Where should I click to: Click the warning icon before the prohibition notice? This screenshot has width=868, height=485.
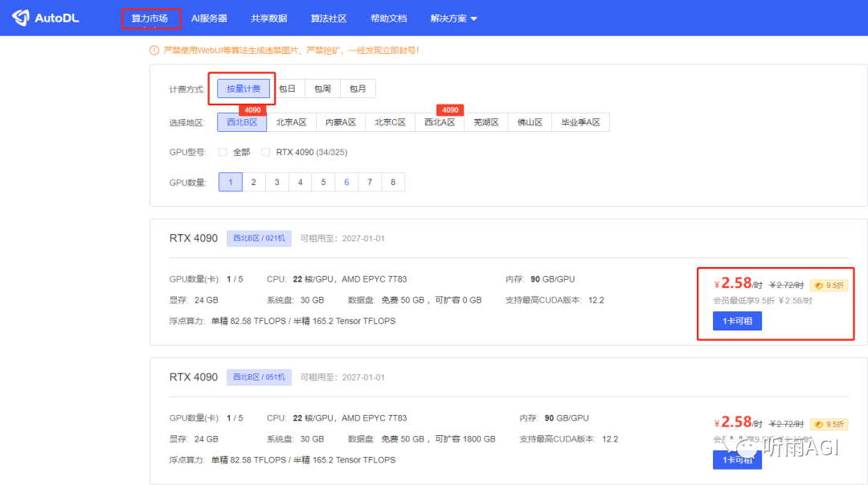pyautogui.click(x=153, y=49)
